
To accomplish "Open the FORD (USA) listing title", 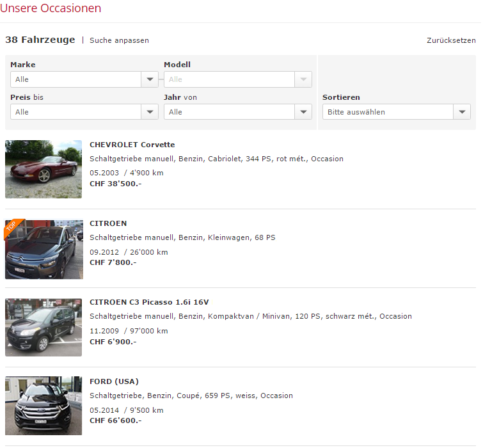I will [x=114, y=381].
